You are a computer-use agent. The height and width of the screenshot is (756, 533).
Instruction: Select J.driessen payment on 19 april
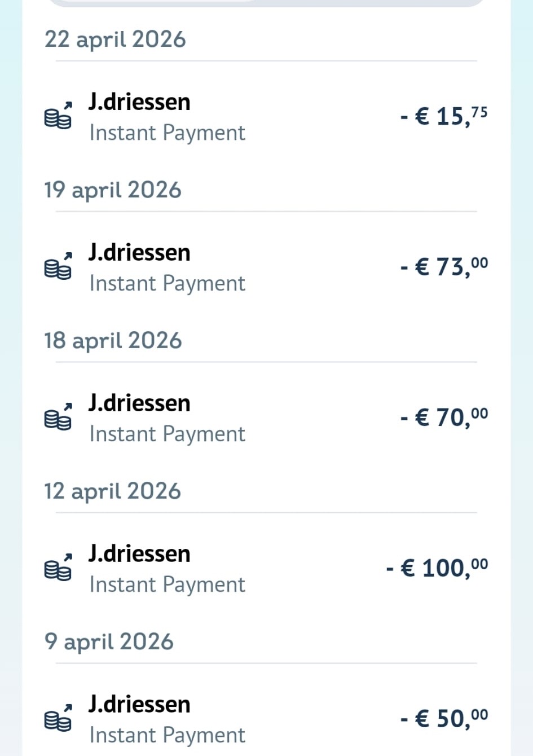point(266,267)
